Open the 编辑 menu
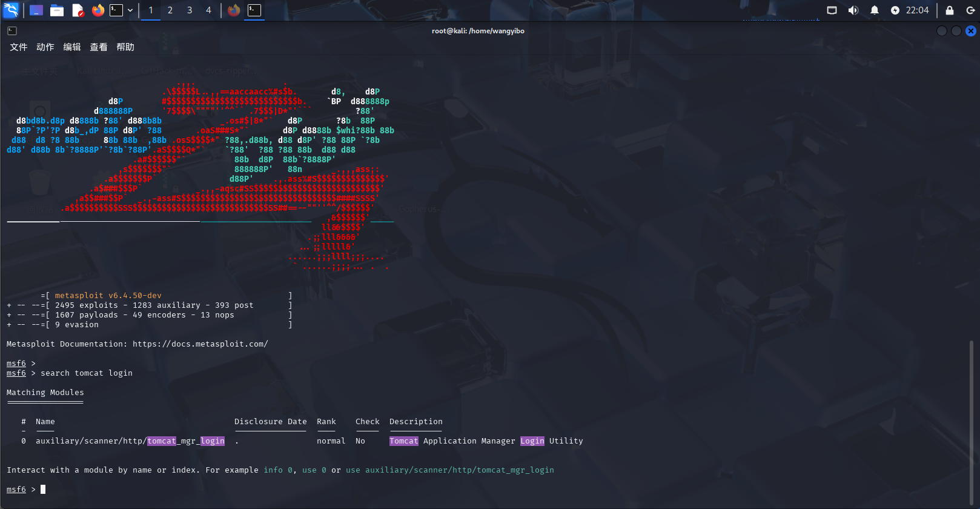The image size is (980, 509). 72,47
